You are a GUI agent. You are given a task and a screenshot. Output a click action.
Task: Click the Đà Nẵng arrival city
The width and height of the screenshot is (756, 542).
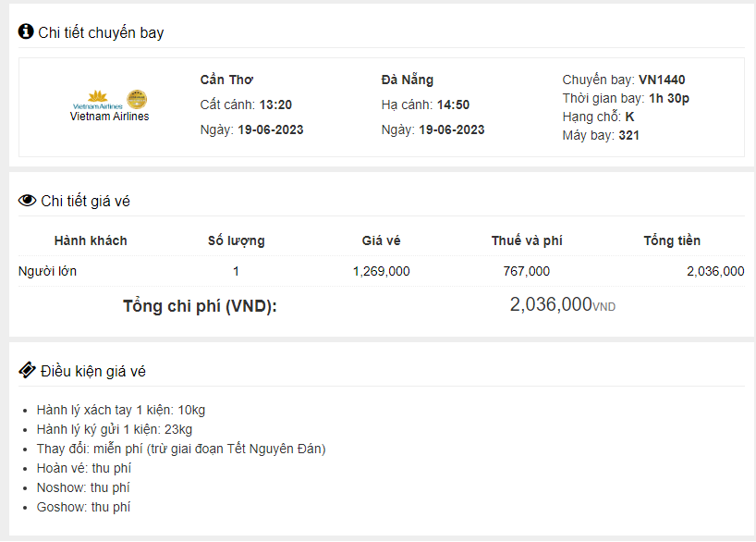pyautogui.click(x=408, y=80)
